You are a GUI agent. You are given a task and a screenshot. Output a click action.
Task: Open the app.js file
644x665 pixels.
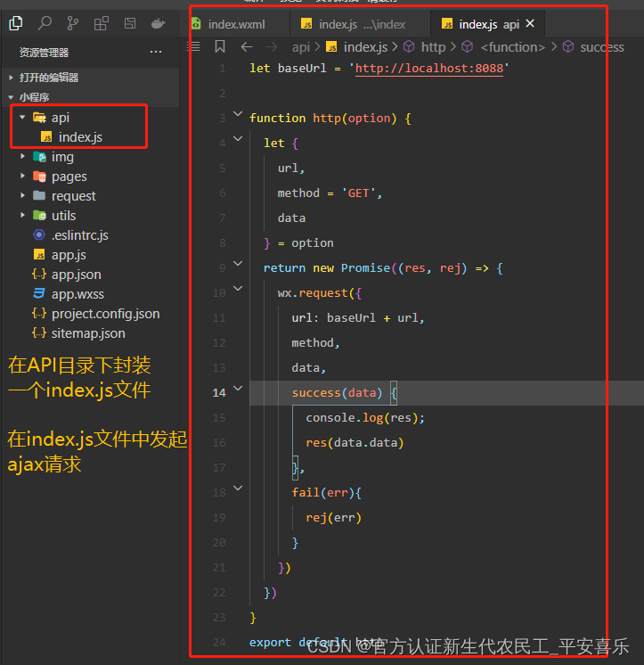tap(69, 254)
